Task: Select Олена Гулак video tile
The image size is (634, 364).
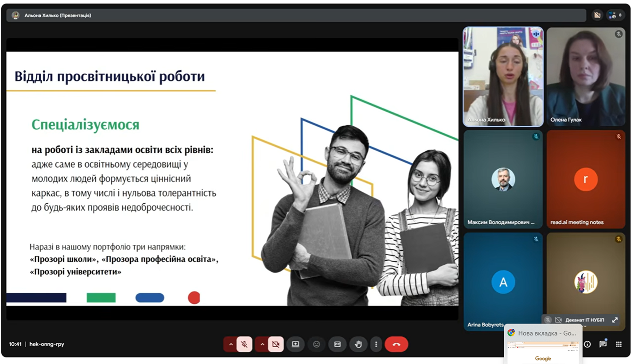Action: coord(586,77)
